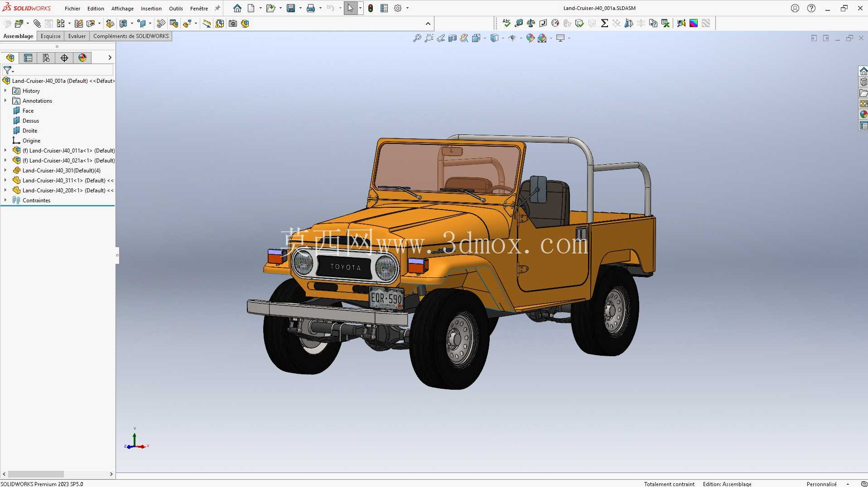
Task: Click the Edit Appearance icon in view toolbar
Action: tap(530, 38)
